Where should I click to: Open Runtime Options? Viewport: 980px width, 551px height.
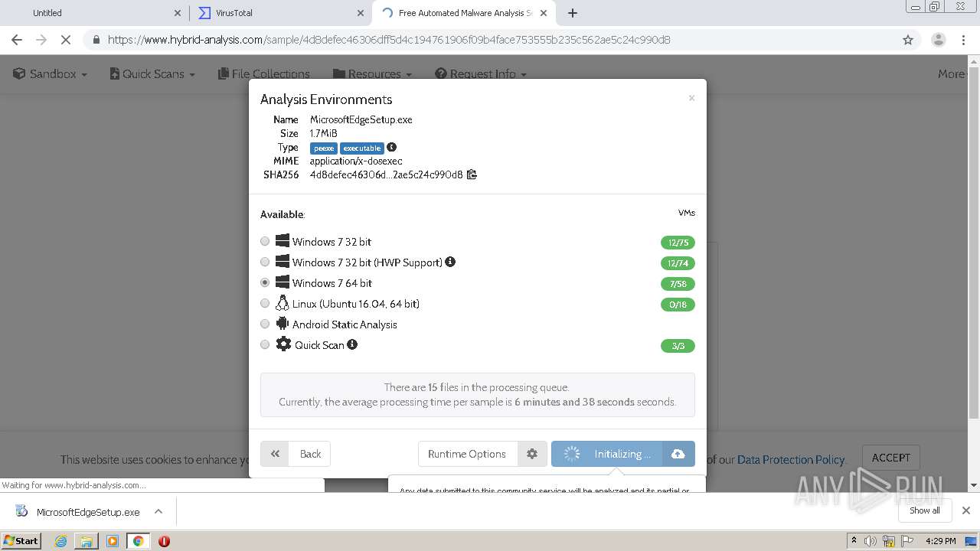click(x=467, y=454)
